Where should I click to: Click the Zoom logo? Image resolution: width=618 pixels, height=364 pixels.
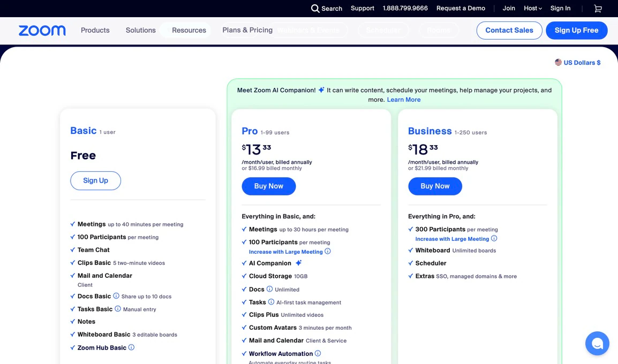(42, 31)
